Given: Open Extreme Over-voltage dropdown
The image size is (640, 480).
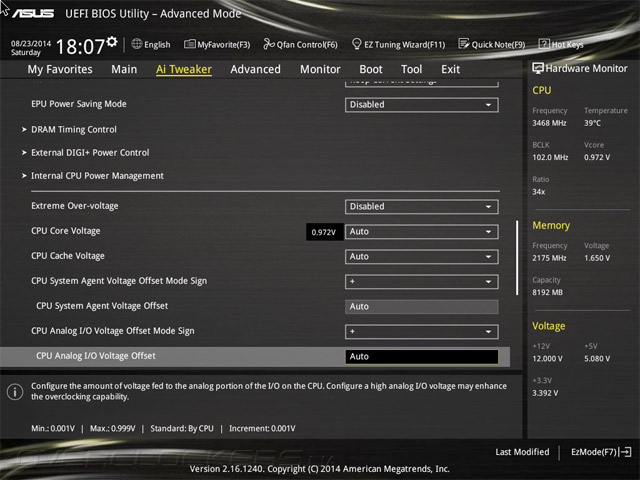Looking at the screenshot, I should (422, 207).
